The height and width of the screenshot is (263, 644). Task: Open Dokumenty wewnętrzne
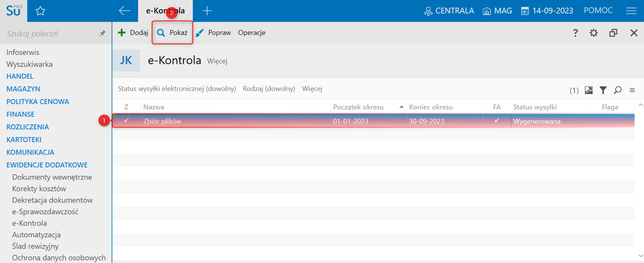pyautogui.click(x=52, y=177)
